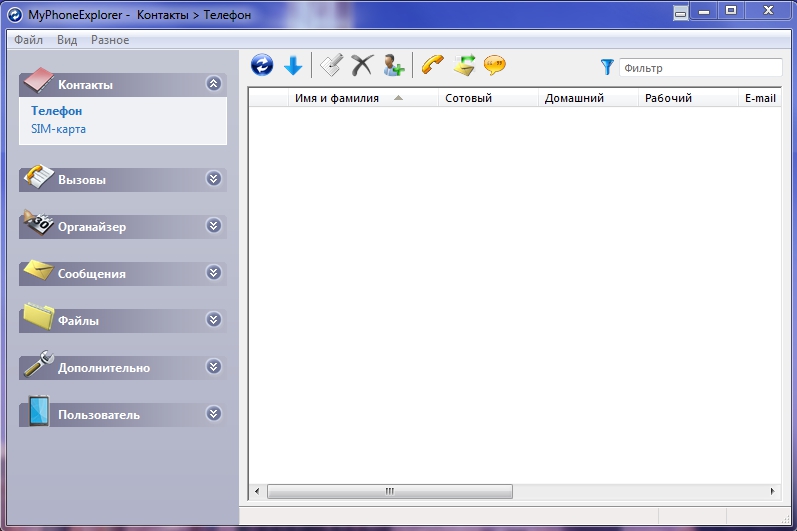Click the Органайзер calendar icon

(38, 223)
